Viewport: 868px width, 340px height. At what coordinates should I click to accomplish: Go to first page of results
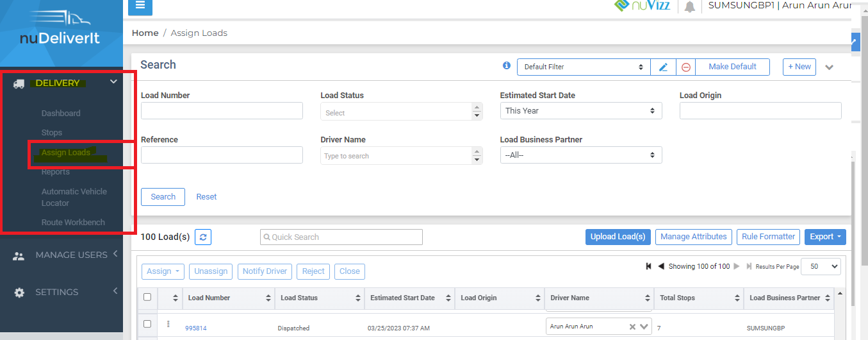tap(649, 266)
